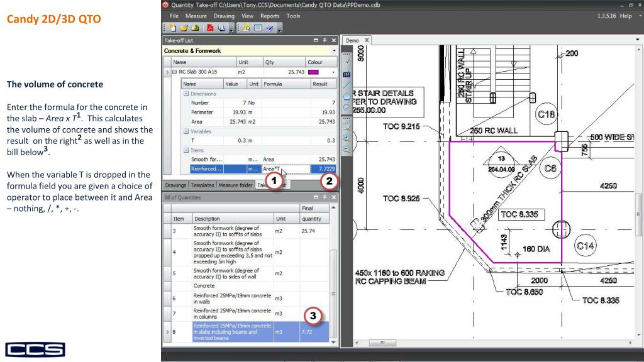The width and height of the screenshot is (644, 362).
Task: Click the take-off list panel toolbar icon
Action: coord(258,28)
